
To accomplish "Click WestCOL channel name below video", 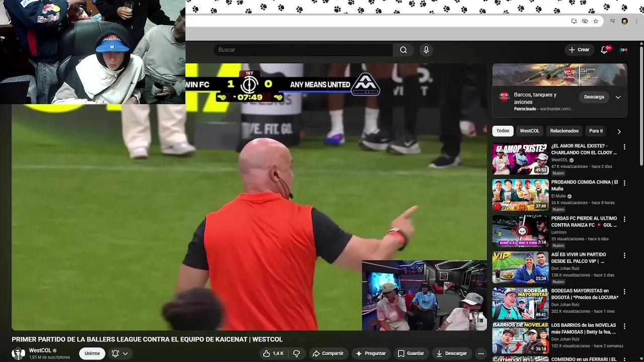I will click(40, 350).
